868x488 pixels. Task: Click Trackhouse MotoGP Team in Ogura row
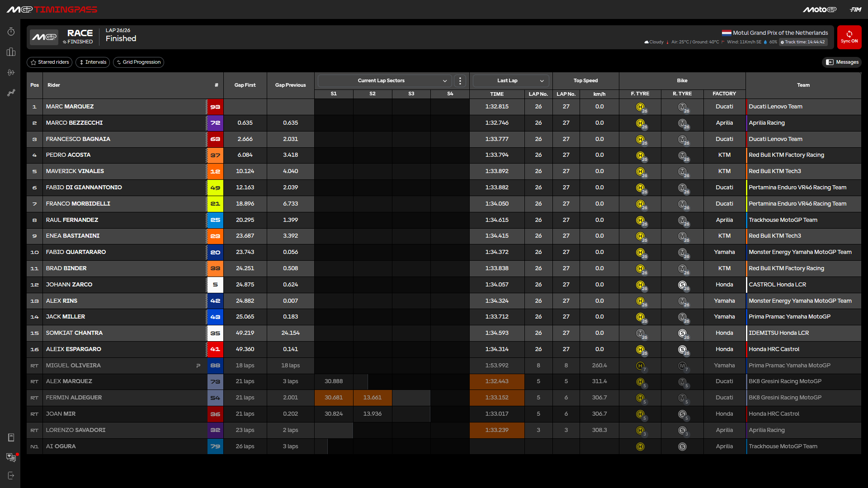pyautogui.click(x=783, y=446)
